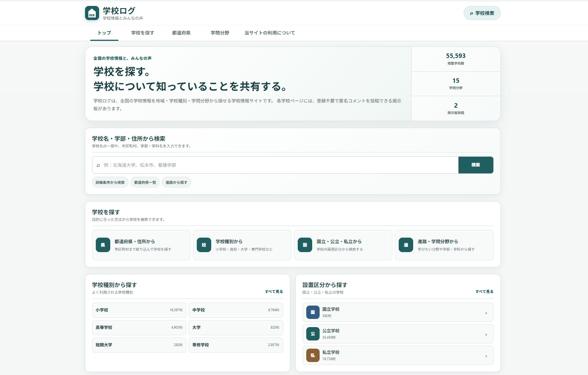Click the 進路・学問分野から card title
Image resolution: width=588 pixels, height=375 pixels.
(x=438, y=242)
